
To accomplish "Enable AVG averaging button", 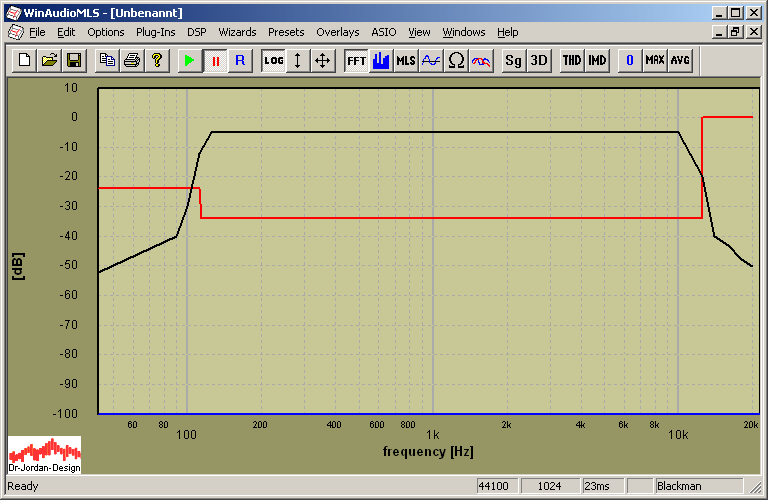I will tap(680, 60).
